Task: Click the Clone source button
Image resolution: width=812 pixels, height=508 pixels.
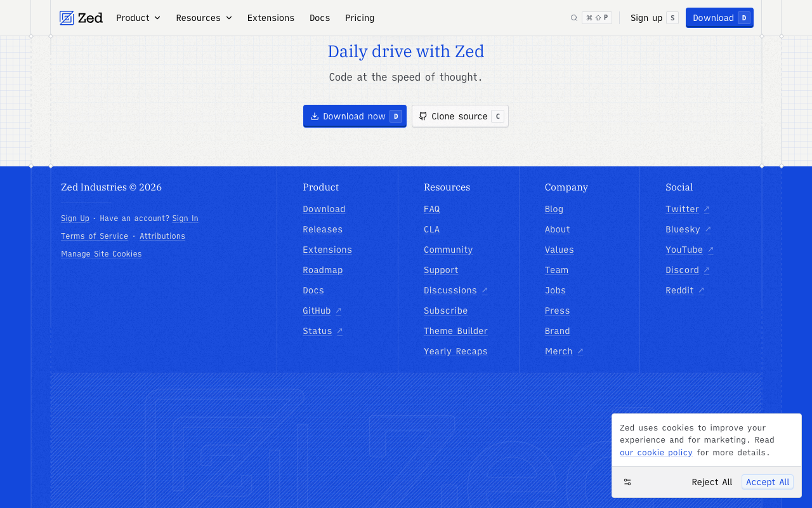Action: click(460, 116)
